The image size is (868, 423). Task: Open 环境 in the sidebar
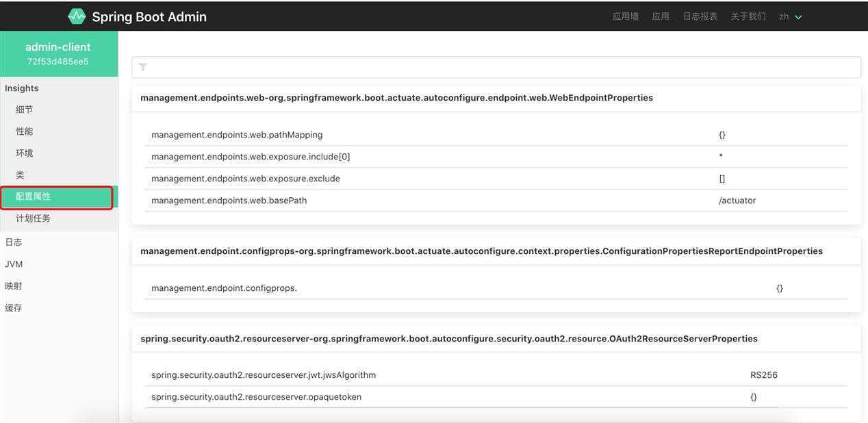[25, 153]
